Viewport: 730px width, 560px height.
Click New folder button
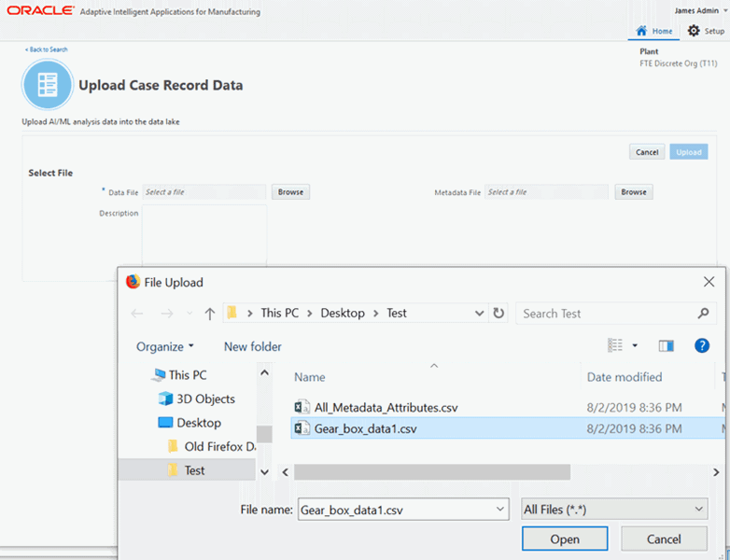coord(253,346)
